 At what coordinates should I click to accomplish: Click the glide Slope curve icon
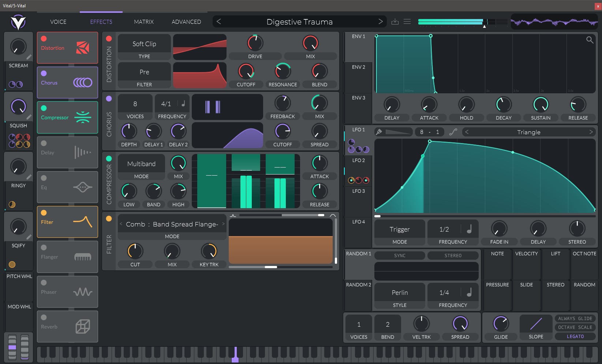(536, 324)
